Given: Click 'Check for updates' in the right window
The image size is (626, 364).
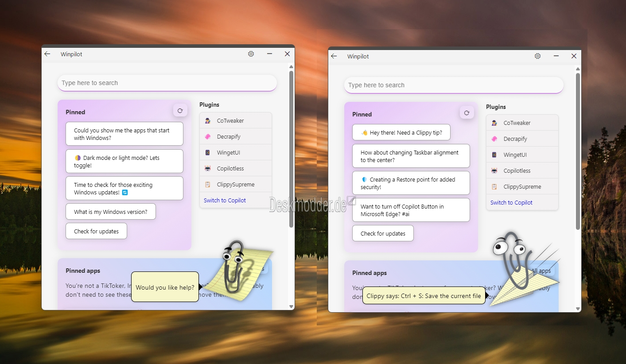Looking at the screenshot, I should [x=383, y=233].
